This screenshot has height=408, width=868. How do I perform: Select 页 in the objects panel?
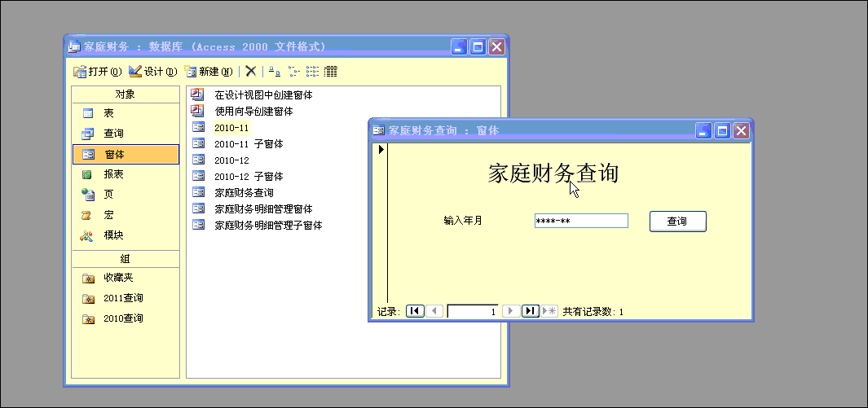click(x=126, y=195)
